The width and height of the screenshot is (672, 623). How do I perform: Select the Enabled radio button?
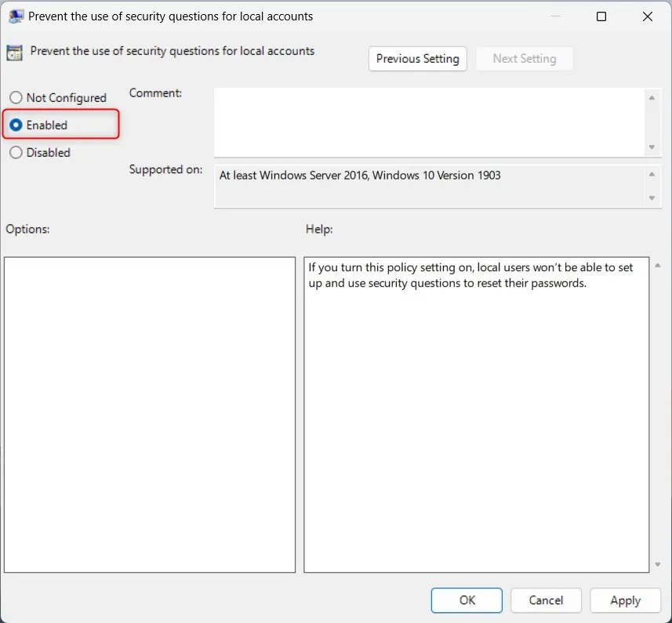16,125
